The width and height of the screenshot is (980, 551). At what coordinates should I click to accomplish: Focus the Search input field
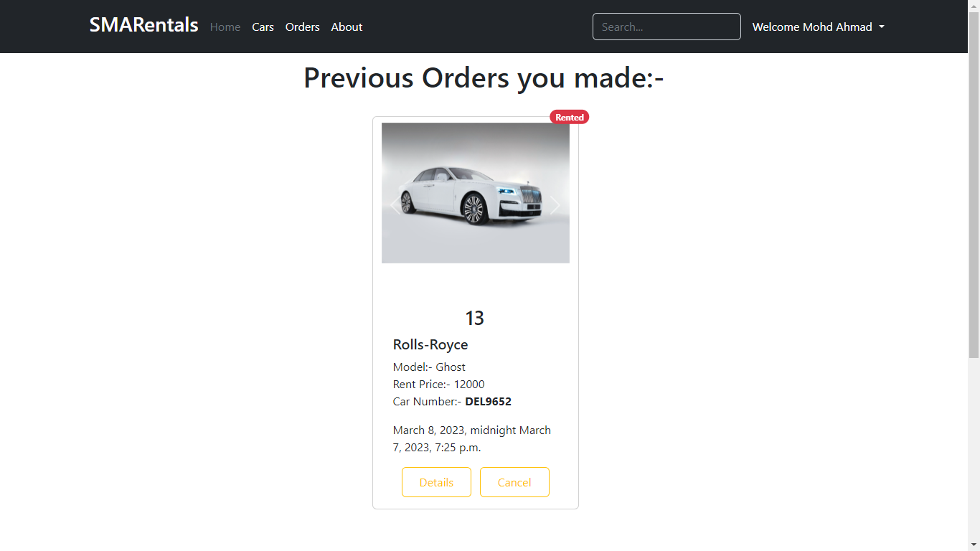tap(666, 27)
